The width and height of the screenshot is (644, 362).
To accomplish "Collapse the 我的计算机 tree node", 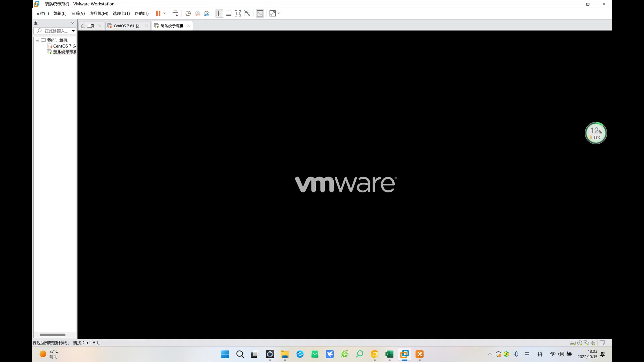I will tap(37, 40).
